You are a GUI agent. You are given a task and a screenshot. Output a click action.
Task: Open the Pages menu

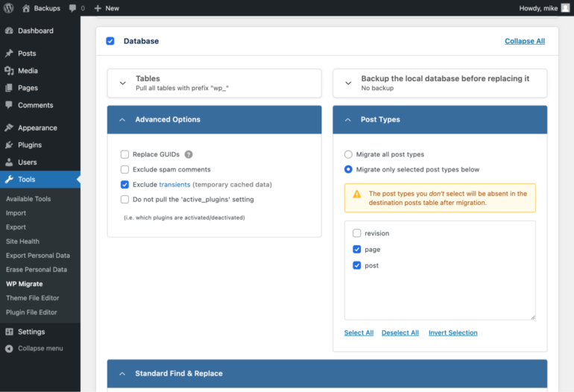click(28, 88)
